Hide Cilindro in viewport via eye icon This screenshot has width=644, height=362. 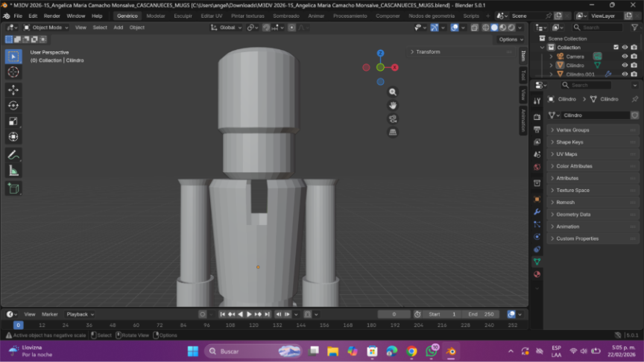(x=625, y=66)
